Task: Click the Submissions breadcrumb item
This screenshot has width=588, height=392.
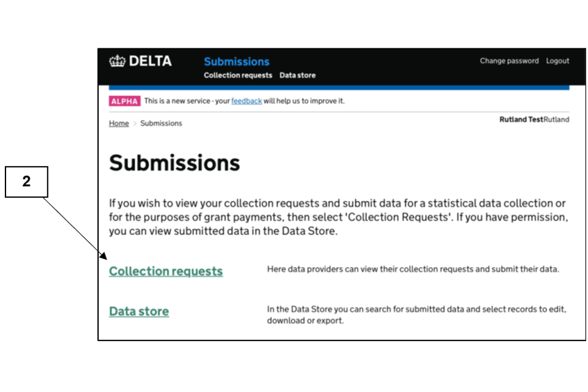Action: tap(161, 123)
